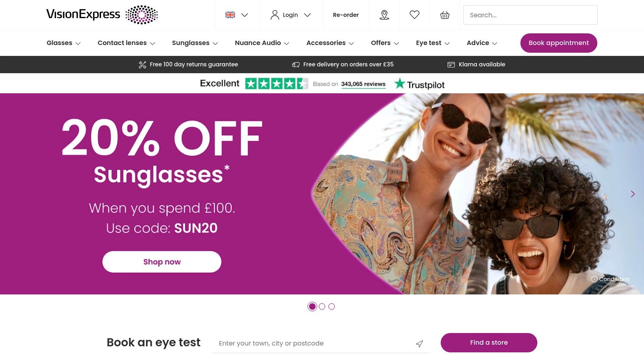Open the shopping basket icon

coord(445,15)
